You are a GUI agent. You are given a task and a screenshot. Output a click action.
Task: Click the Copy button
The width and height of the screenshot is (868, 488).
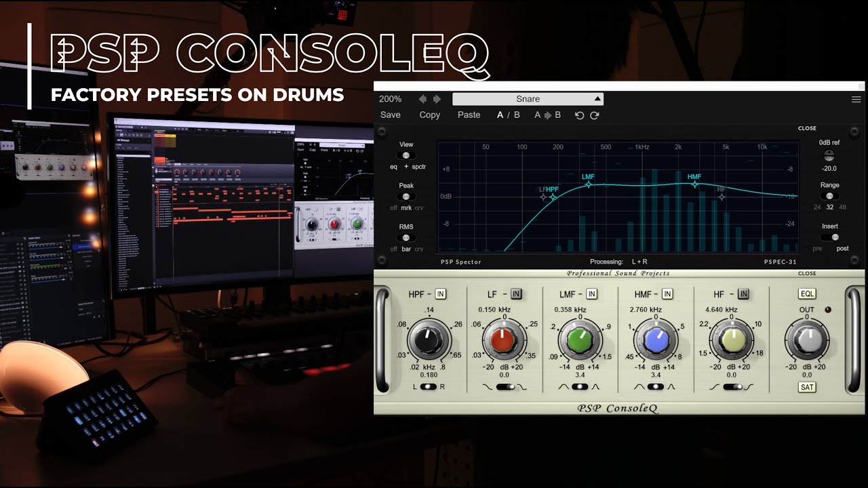(430, 115)
